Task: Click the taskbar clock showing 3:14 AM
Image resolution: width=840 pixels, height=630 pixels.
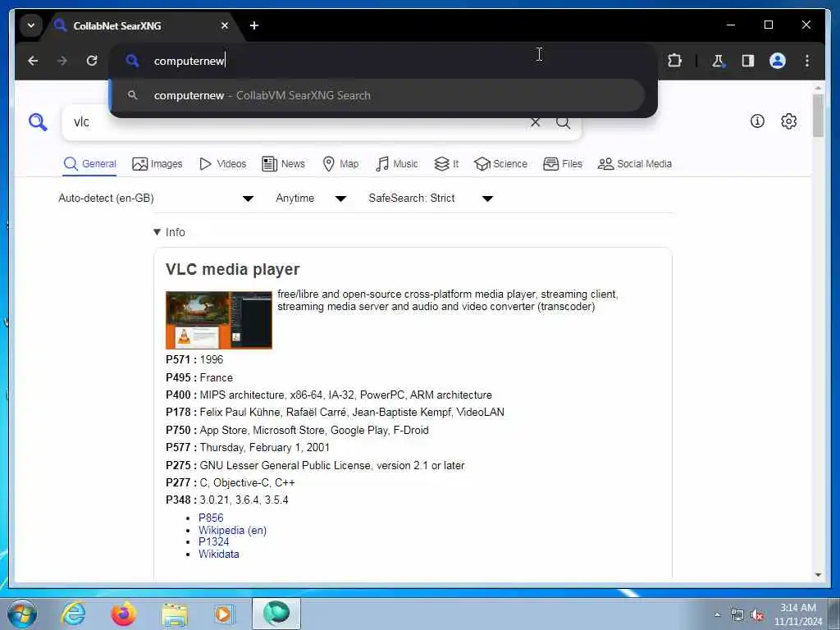Action: tap(797, 614)
